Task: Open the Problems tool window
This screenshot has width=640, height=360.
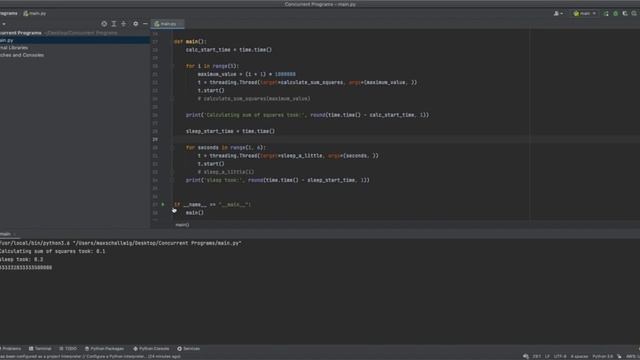Action: click(x=11, y=349)
